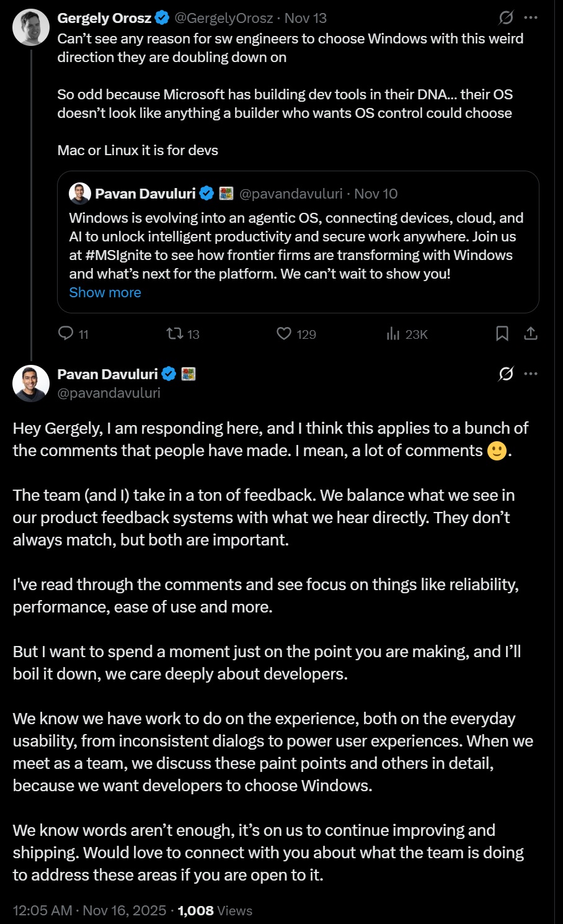This screenshot has width=563, height=924.
Task: Open Pavan Davuluri's large profile avatar
Action: [31, 384]
